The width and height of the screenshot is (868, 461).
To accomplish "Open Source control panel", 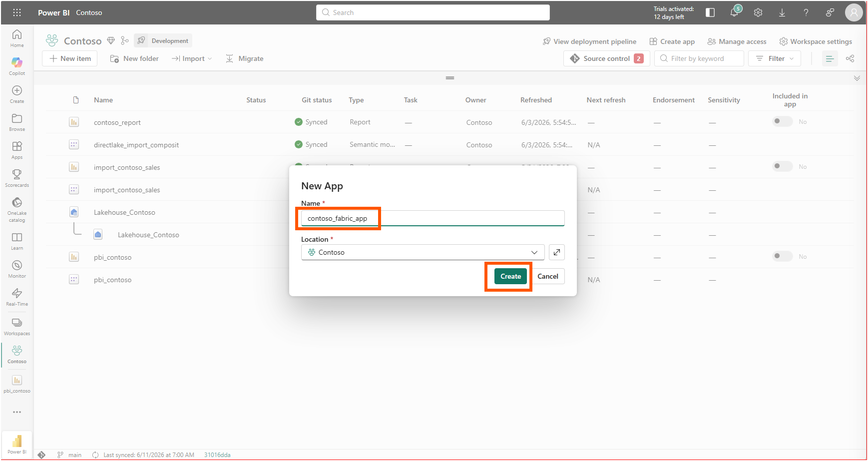I will point(607,58).
